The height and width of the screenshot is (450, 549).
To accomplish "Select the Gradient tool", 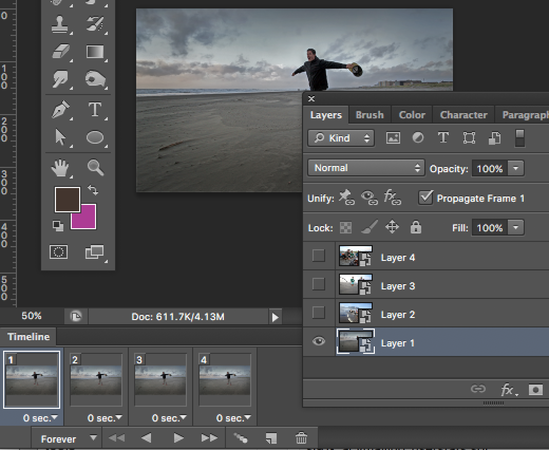I will 95,52.
